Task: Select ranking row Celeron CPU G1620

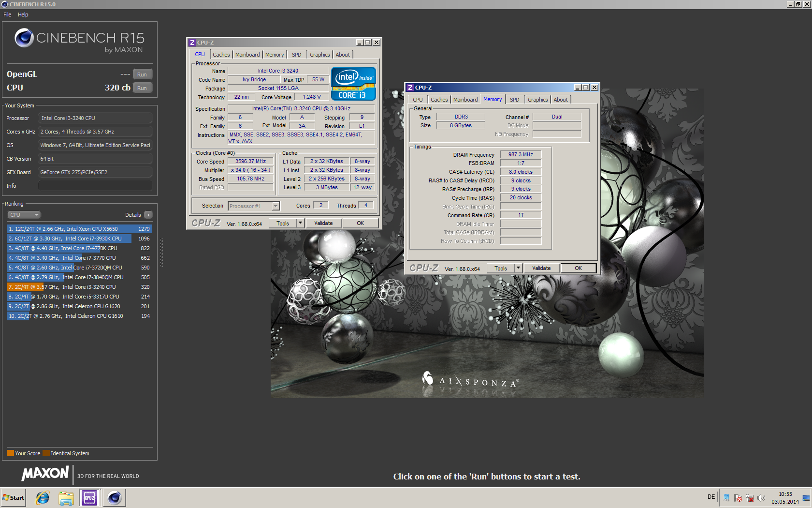Action: pos(80,306)
